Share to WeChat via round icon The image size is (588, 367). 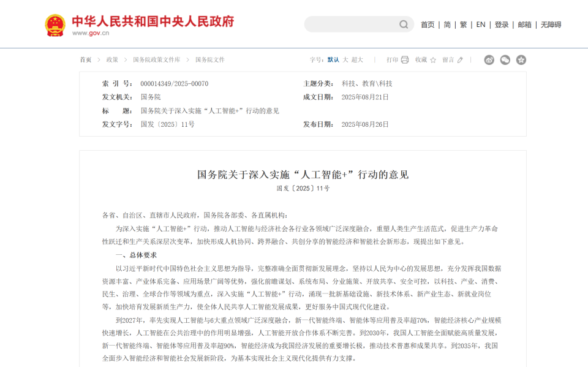click(505, 59)
